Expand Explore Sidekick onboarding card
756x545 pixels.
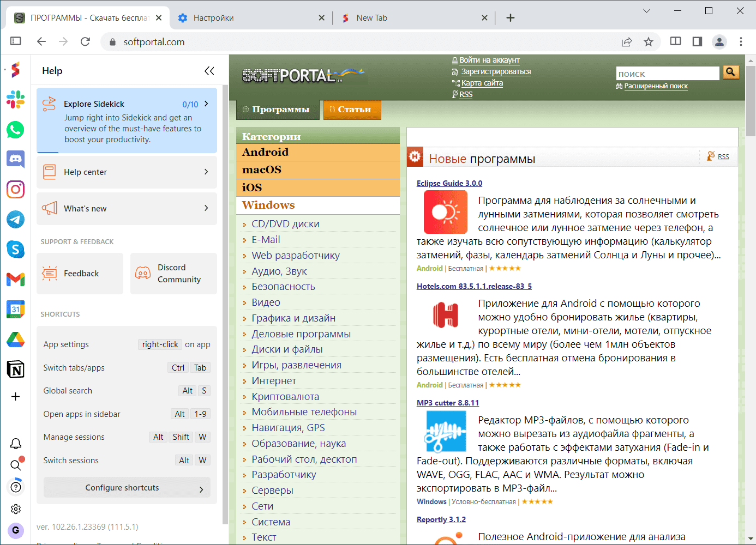(x=127, y=120)
